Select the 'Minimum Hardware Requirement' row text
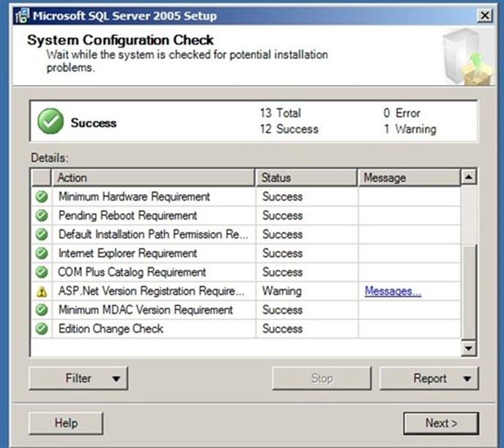The image size is (504, 448). [x=134, y=196]
